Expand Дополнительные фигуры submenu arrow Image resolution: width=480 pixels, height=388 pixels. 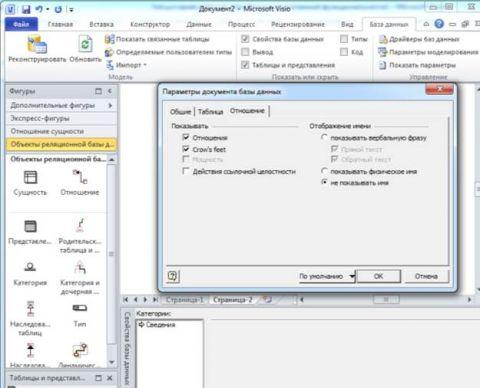click(x=110, y=105)
